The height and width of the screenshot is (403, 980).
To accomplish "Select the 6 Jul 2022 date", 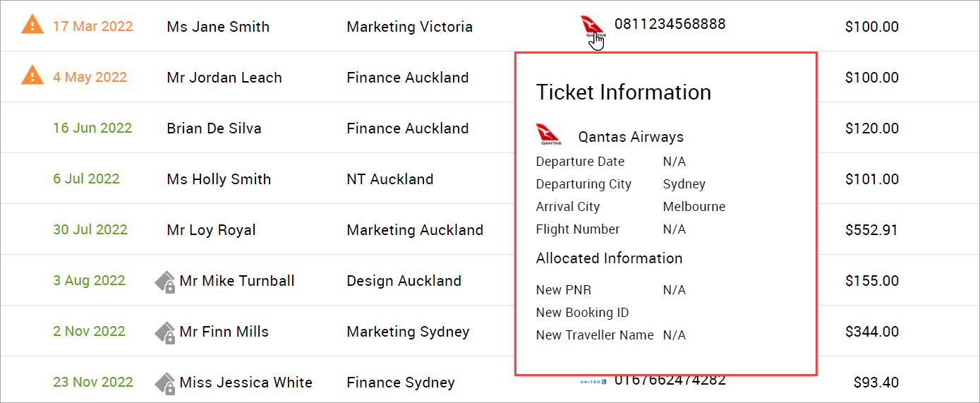I will (86, 179).
